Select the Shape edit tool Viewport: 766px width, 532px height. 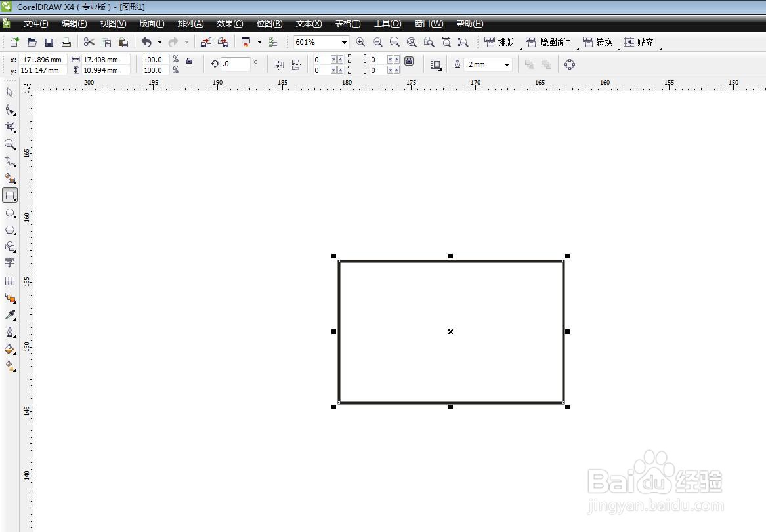pyautogui.click(x=10, y=110)
